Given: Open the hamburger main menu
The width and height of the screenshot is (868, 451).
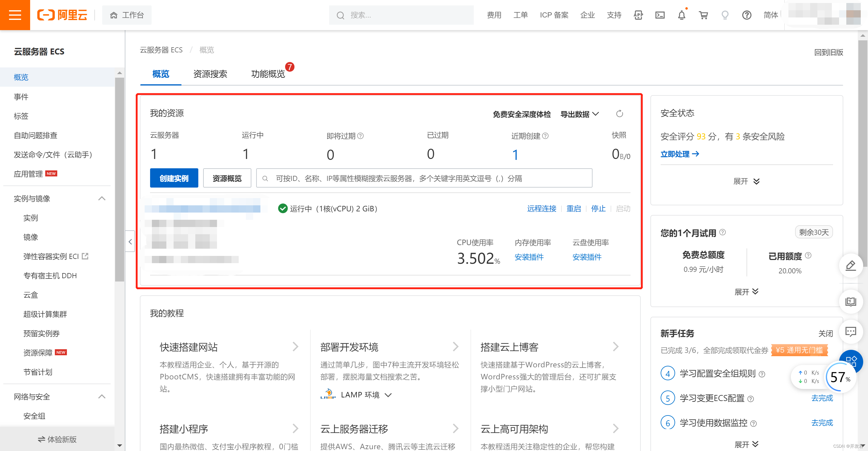Looking at the screenshot, I should [15, 15].
